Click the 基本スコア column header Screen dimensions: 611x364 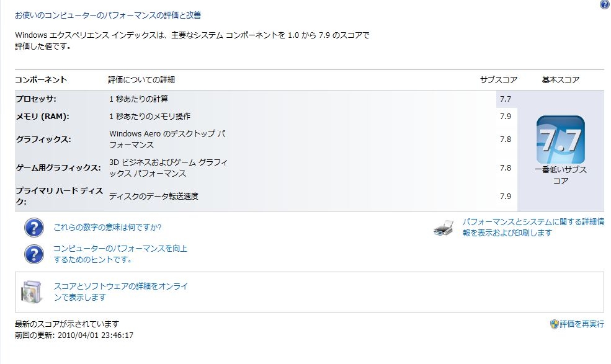[560, 79]
